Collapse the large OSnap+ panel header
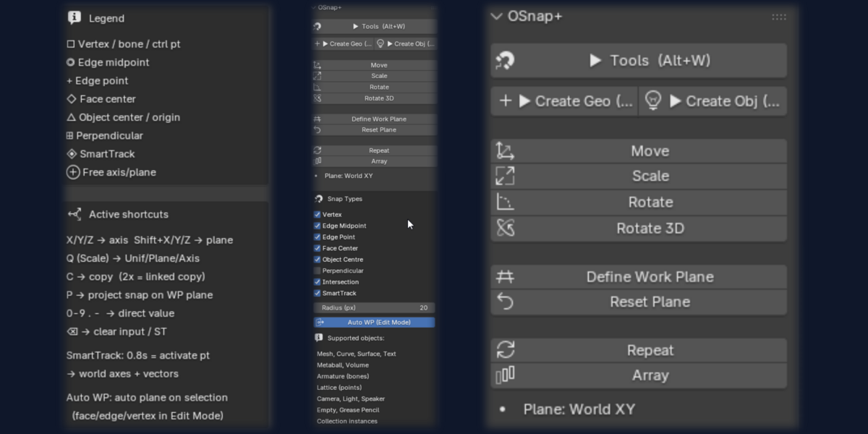The width and height of the screenshot is (868, 434). (496, 16)
